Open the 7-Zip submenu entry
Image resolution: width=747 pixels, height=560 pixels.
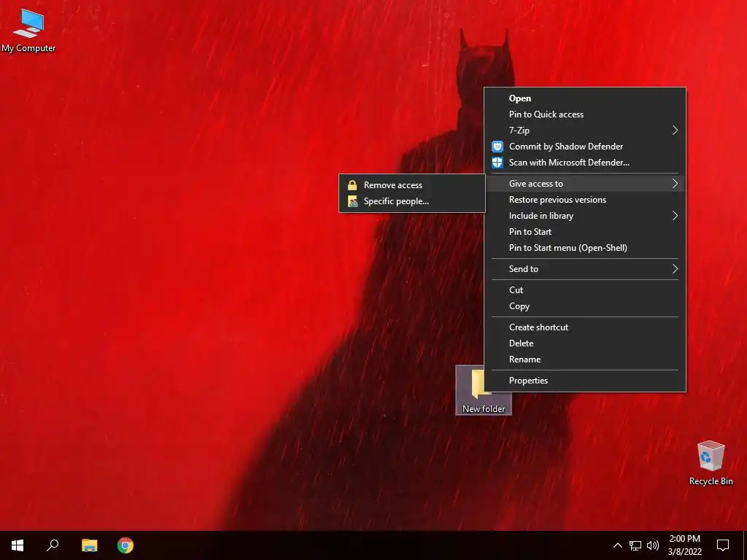point(585,131)
